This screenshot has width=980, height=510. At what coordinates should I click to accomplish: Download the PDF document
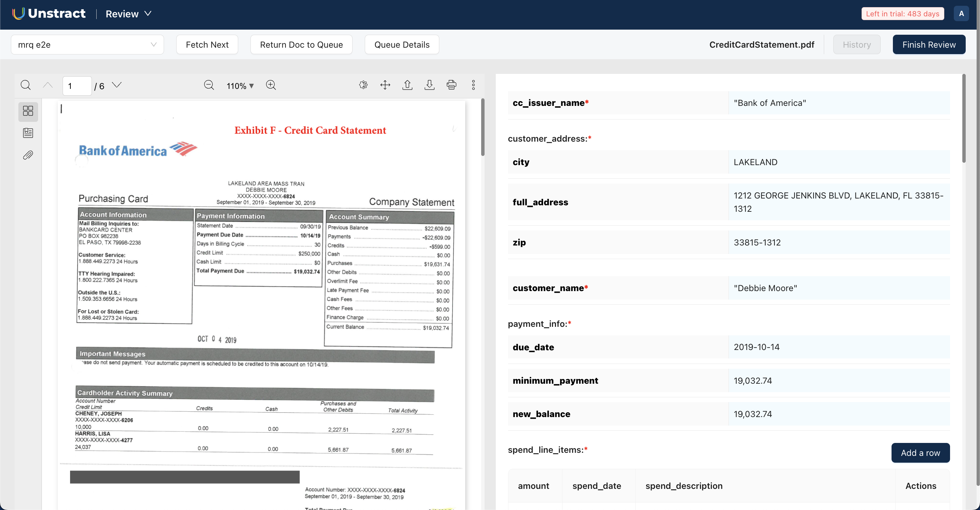pyautogui.click(x=429, y=85)
